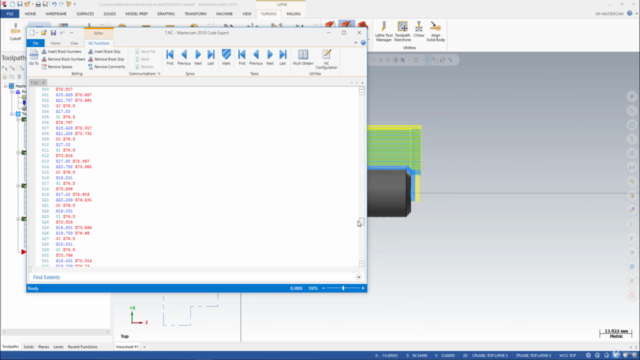Click Insert Block Skip
640x360 pixels.
[x=104, y=52]
